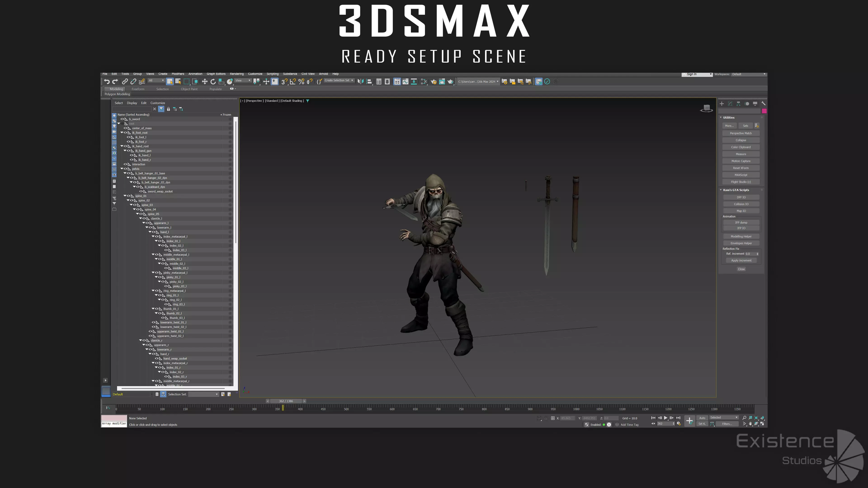
Task: Click the MAXScript utility button
Action: (741, 175)
